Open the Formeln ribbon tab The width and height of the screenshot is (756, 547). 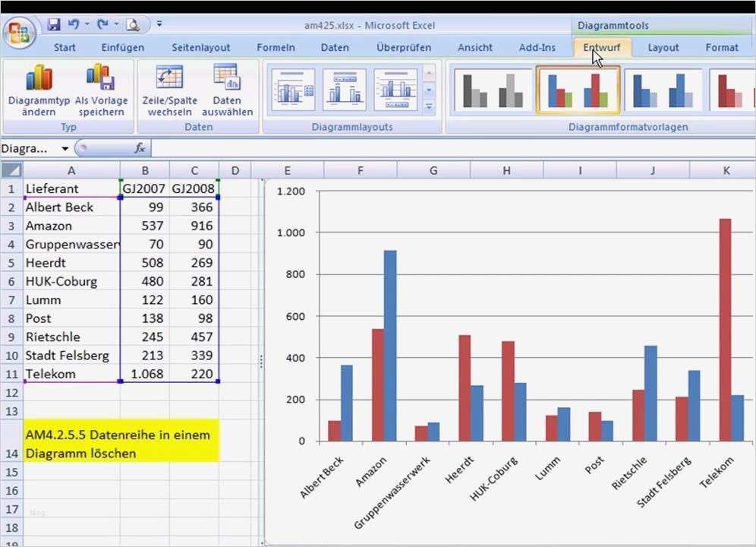coord(276,47)
